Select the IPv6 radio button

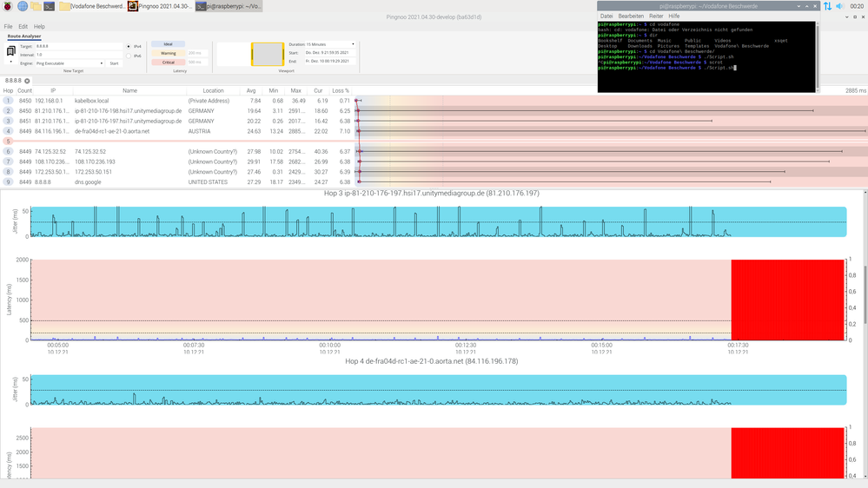pos(129,56)
